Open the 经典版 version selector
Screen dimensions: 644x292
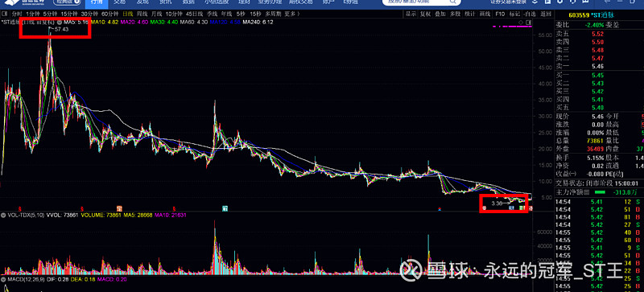tap(65, 2)
